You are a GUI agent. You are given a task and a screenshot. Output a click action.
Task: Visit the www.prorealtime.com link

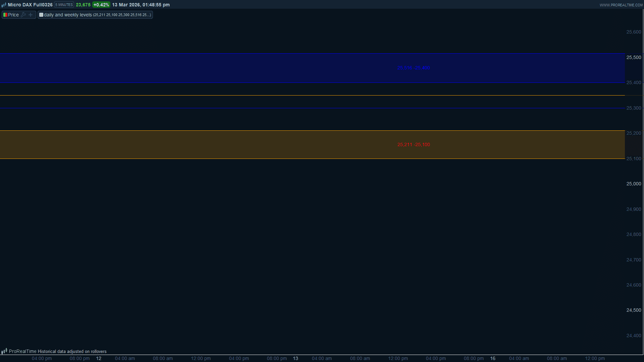click(x=621, y=5)
